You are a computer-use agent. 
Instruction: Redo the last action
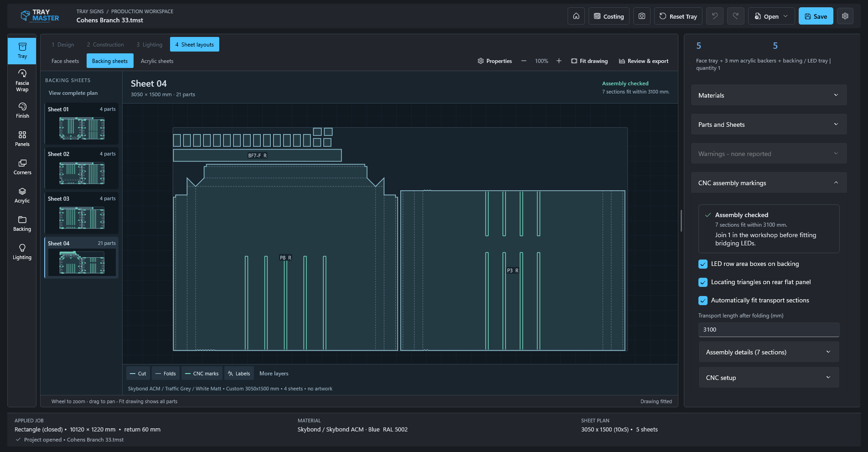click(736, 16)
